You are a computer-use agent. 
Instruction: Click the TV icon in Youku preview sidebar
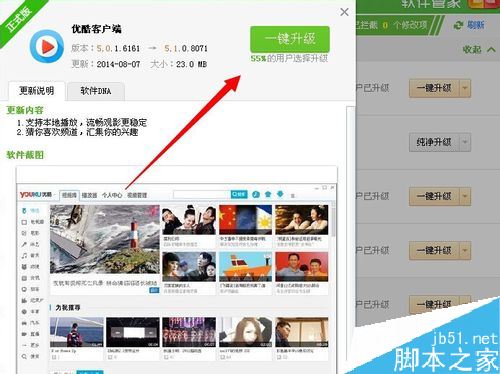[24, 222]
